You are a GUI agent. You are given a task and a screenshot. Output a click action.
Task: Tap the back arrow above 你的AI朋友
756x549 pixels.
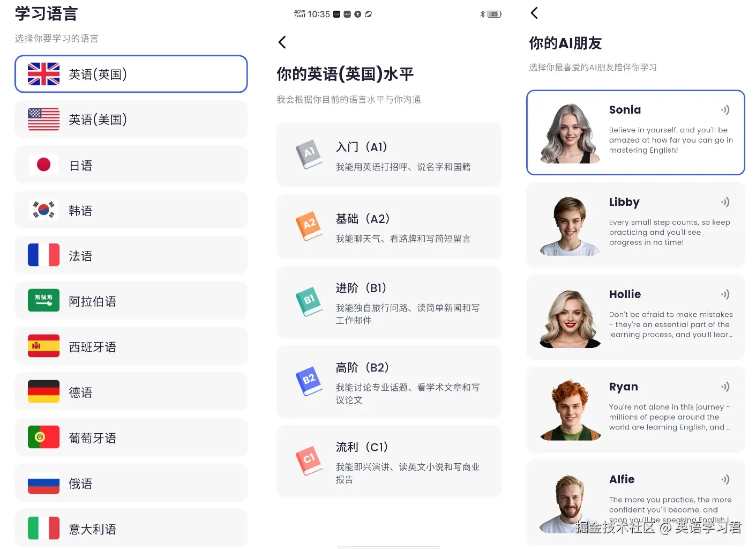pos(534,13)
